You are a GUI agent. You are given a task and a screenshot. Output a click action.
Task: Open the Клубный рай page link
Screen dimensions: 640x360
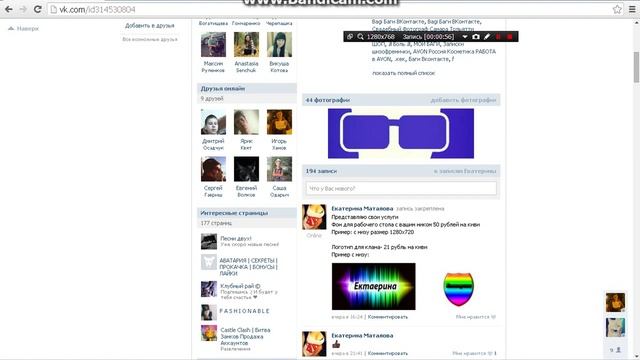tap(240, 286)
